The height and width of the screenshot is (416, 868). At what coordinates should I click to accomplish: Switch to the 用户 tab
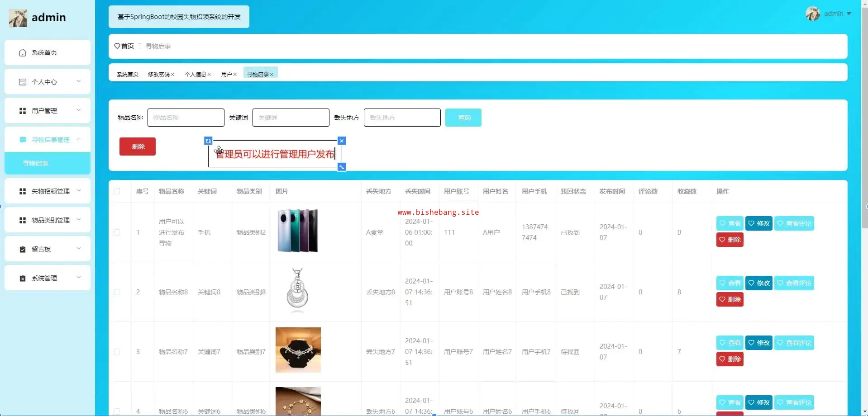pos(226,75)
